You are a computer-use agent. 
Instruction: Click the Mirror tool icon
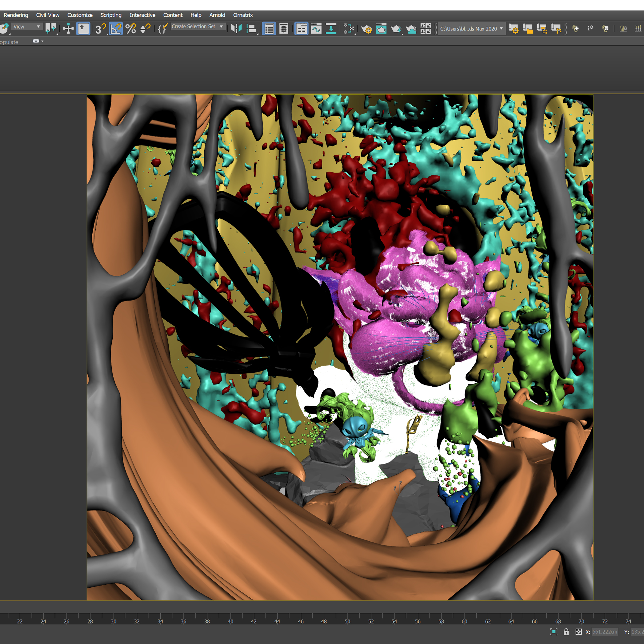click(x=236, y=29)
